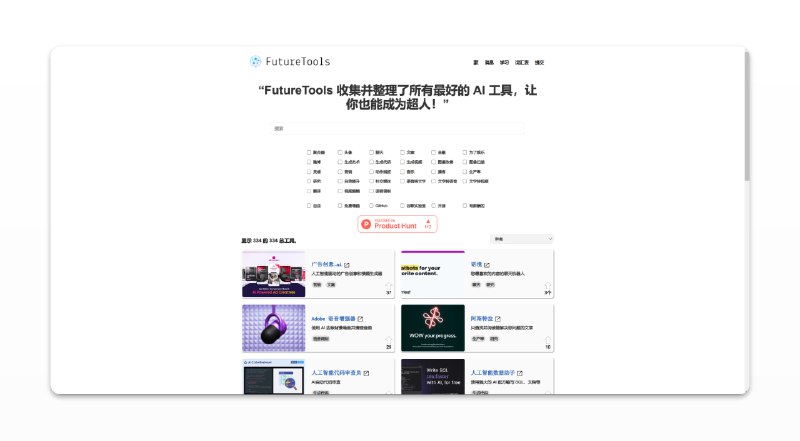Open external link icon beside 广告创意.ai

347,265
